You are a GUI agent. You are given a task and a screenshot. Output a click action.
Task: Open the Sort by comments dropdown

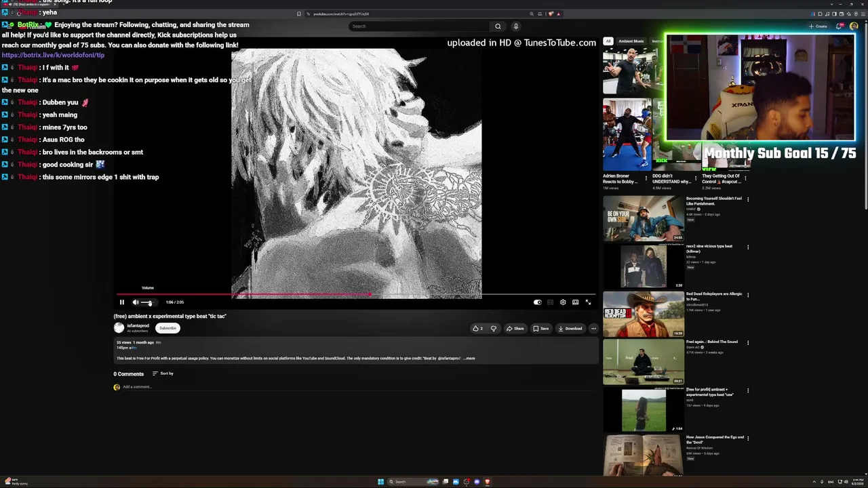pos(163,373)
